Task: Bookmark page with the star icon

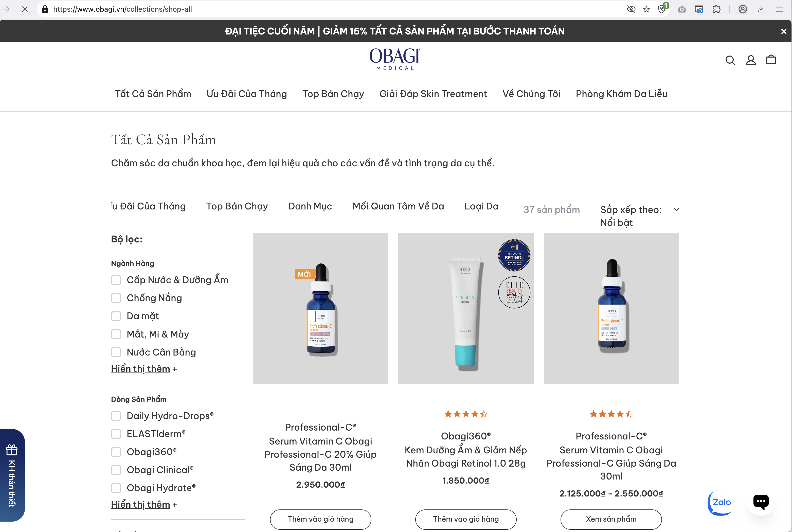Action: coord(646,9)
